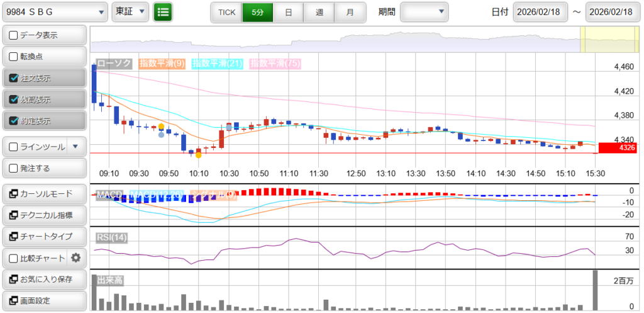Screen dimensions: 644x313
Task: Toggle 転換点 checkbox
Action: [14, 57]
